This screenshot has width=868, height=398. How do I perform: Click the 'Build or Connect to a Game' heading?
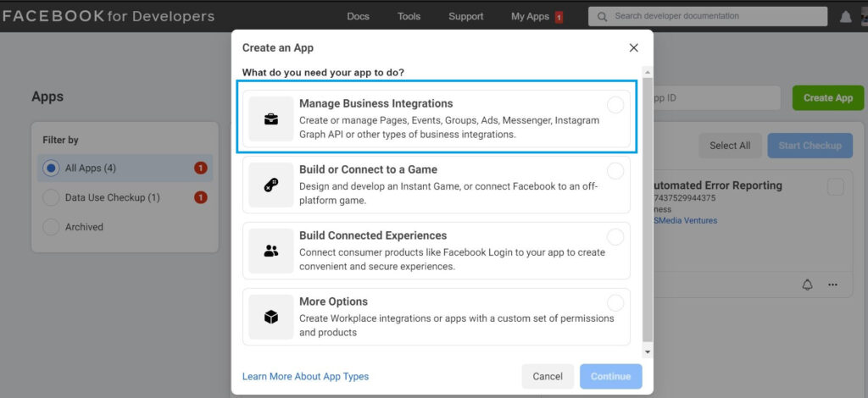coord(368,169)
